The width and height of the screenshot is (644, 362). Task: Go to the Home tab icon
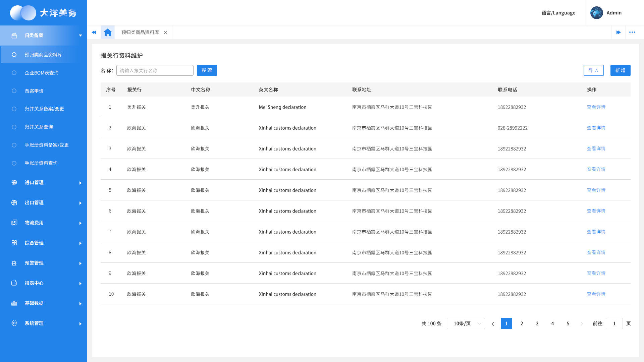108,33
